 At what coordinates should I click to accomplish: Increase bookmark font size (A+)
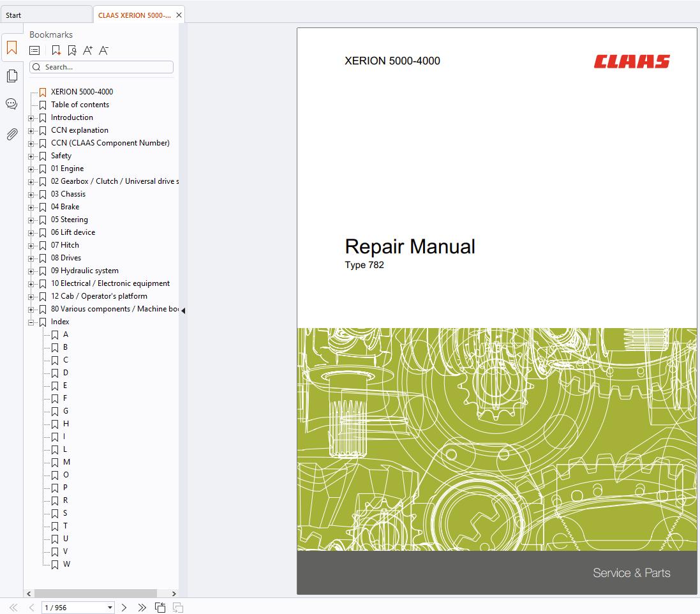88,50
